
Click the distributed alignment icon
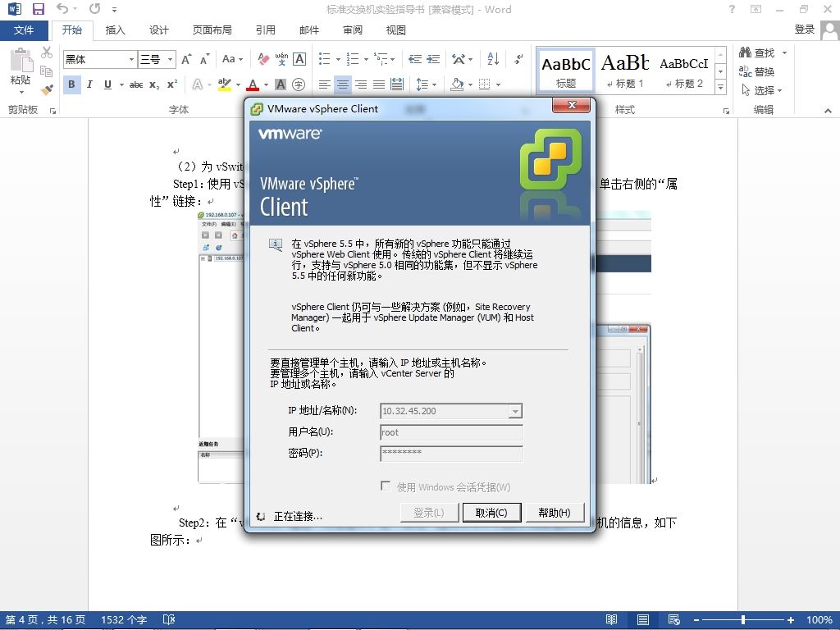pos(397,84)
